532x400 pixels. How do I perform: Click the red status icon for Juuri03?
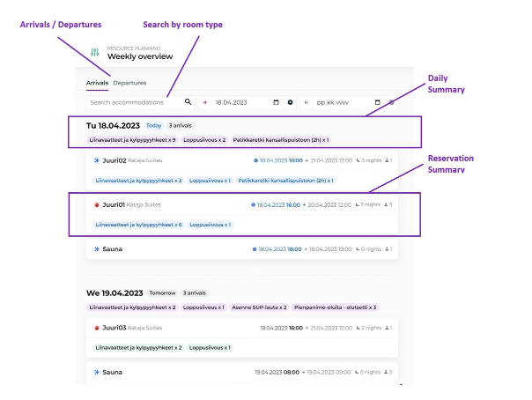click(x=96, y=328)
